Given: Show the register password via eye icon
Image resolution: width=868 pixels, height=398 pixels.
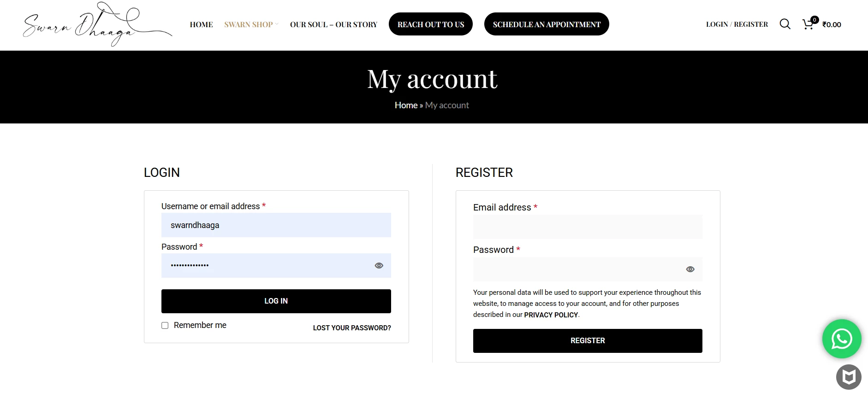Looking at the screenshot, I should click(690, 269).
